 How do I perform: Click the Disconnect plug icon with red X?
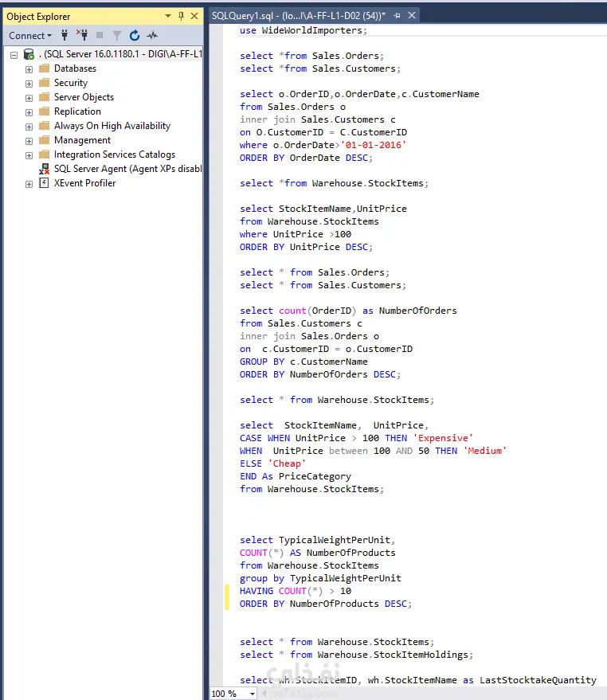(x=82, y=35)
